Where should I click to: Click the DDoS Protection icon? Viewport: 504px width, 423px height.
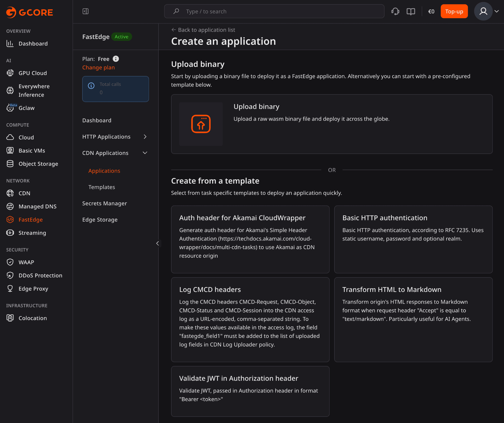pyautogui.click(x=10, y=275)
